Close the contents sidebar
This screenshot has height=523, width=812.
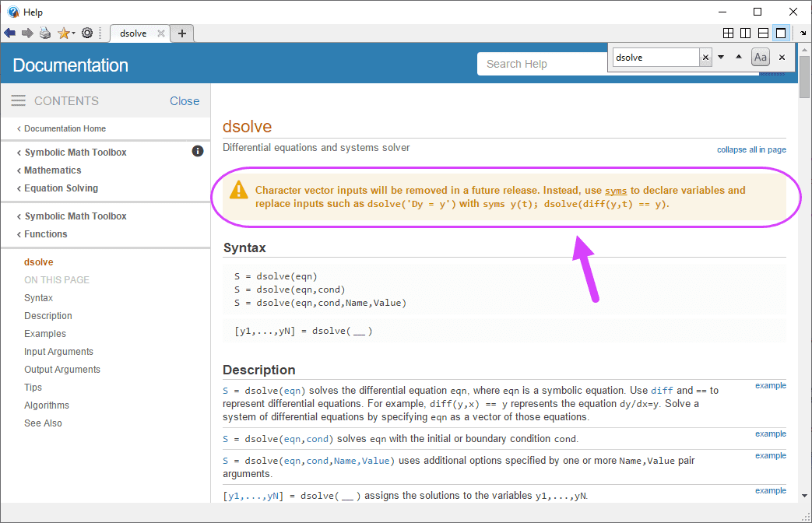185,101
